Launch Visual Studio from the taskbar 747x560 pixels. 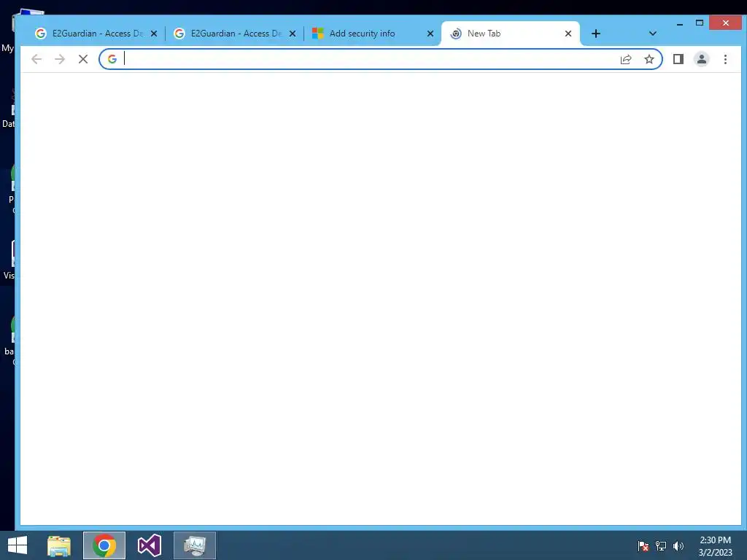pyautogui.click(x=149, y=545)
